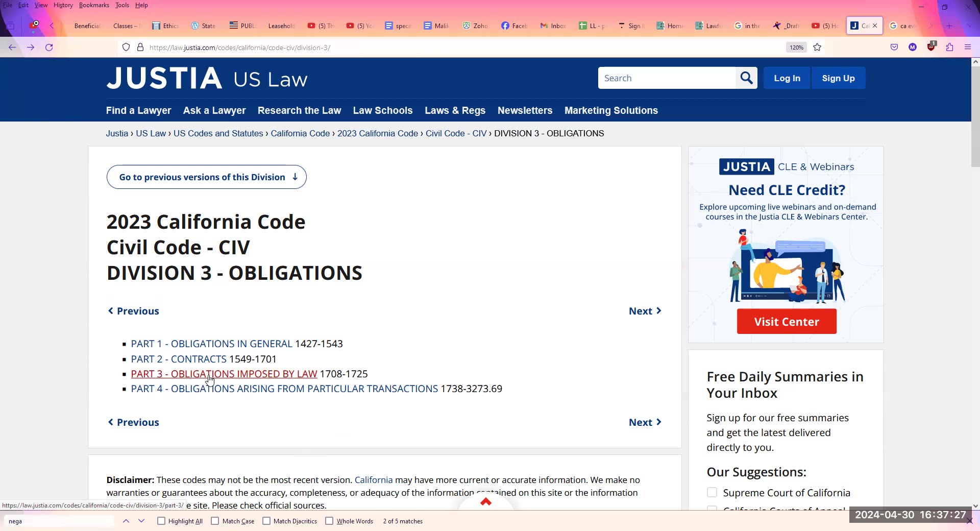Expand Go to previous versions of this Division
980x531 pixels.
[206, 177]
